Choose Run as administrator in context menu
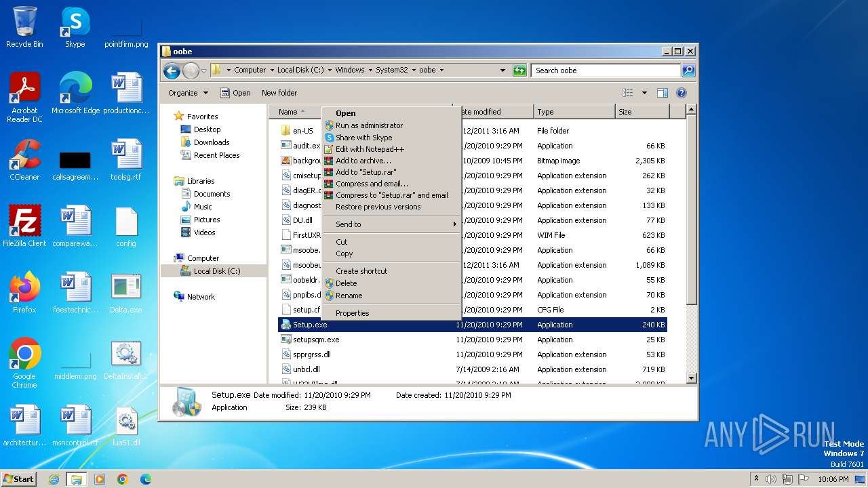868x488 pixels. pos(369,125)
